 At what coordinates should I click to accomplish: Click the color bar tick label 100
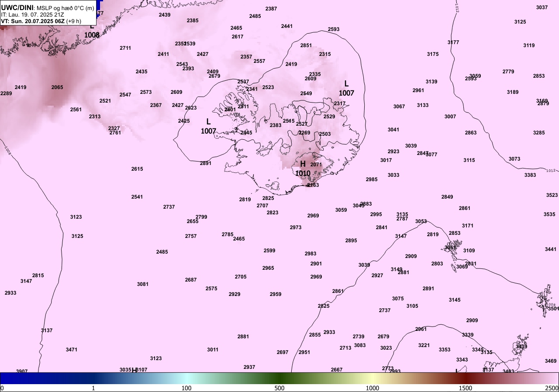point(186,388)
